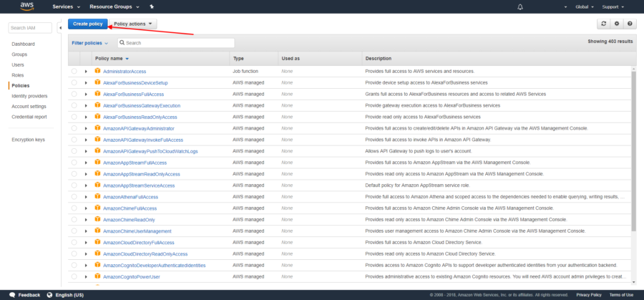Open table settings gear icon
The image size is (644, 300).
[x=617, y=24]
